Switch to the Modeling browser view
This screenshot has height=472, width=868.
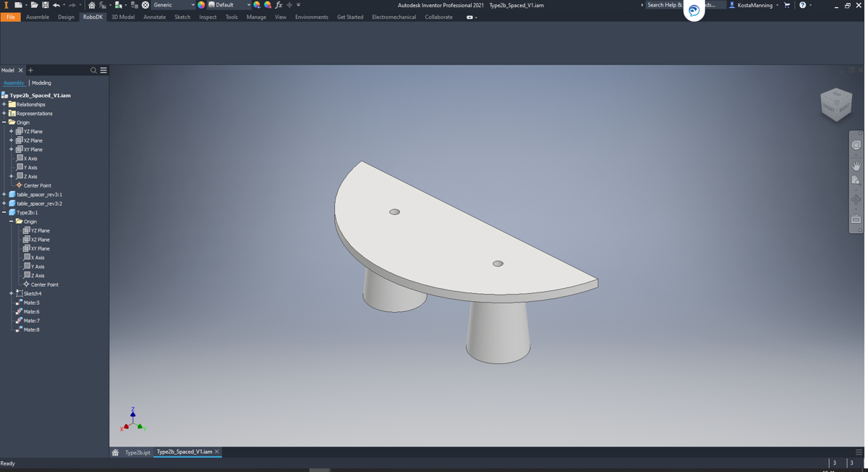[x=41, y=83]
